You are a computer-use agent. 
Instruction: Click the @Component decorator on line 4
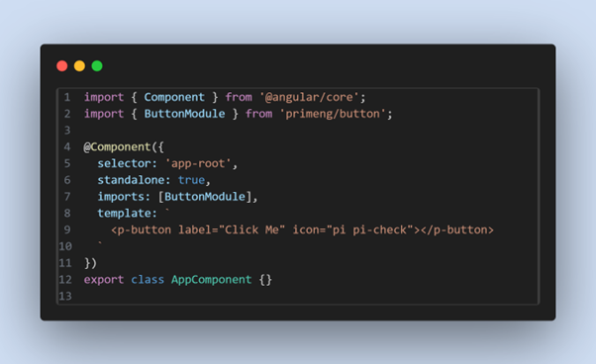[x=117, y=147]
